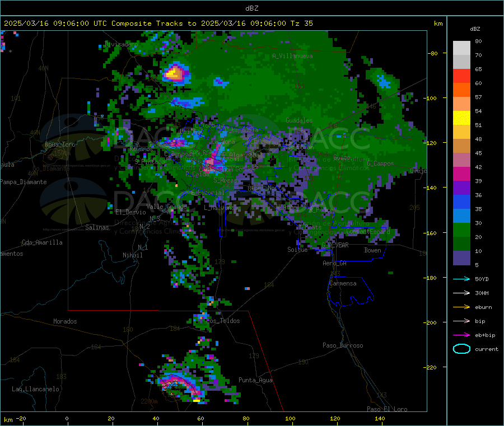
Task: Click the cyan 'current' ellipse legend icon
Action: tap(461, 349)
